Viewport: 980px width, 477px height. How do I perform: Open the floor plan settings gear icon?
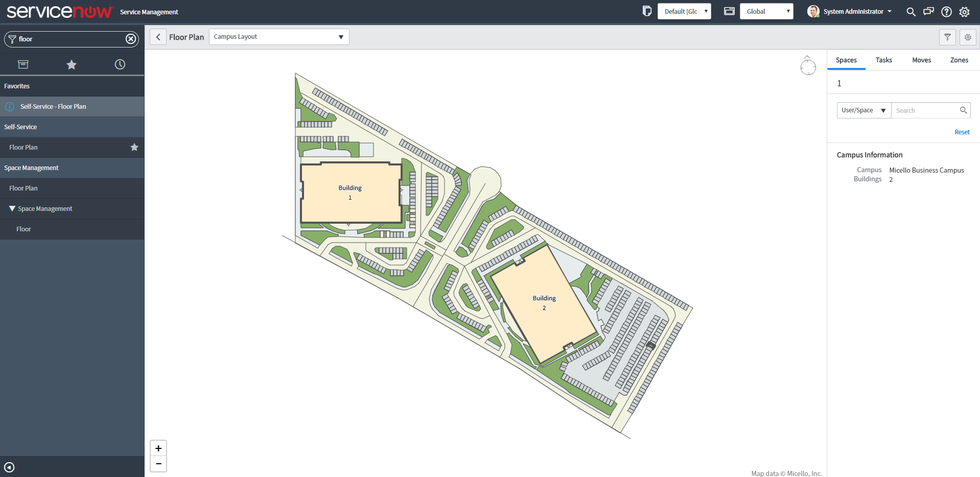coord(967,37)
